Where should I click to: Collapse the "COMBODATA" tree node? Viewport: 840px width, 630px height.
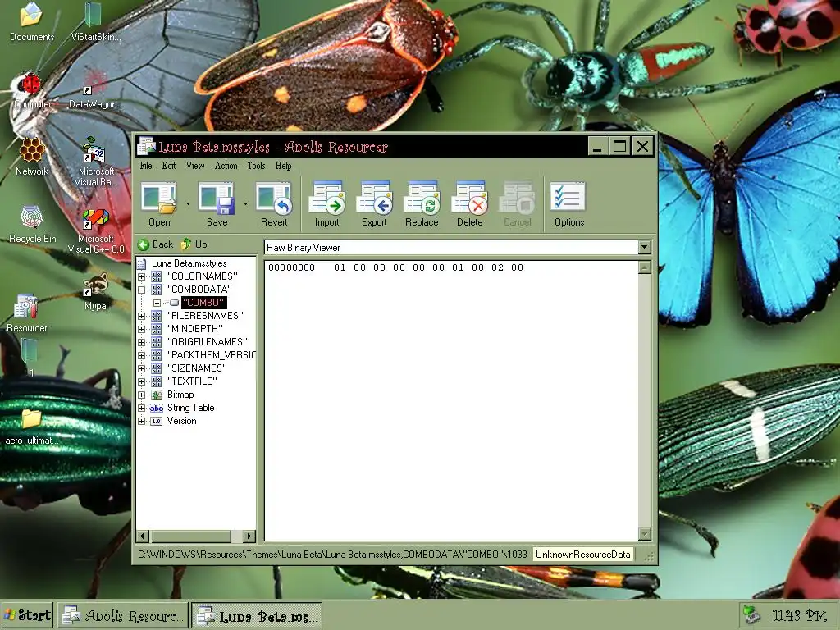(141, 290)
